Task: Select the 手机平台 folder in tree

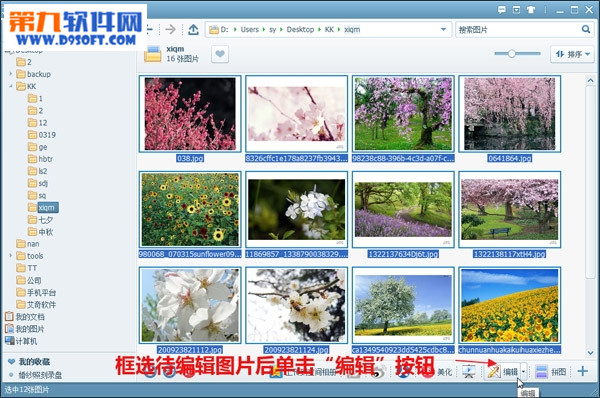Action: pyautogui.click(x=36, y=292)
